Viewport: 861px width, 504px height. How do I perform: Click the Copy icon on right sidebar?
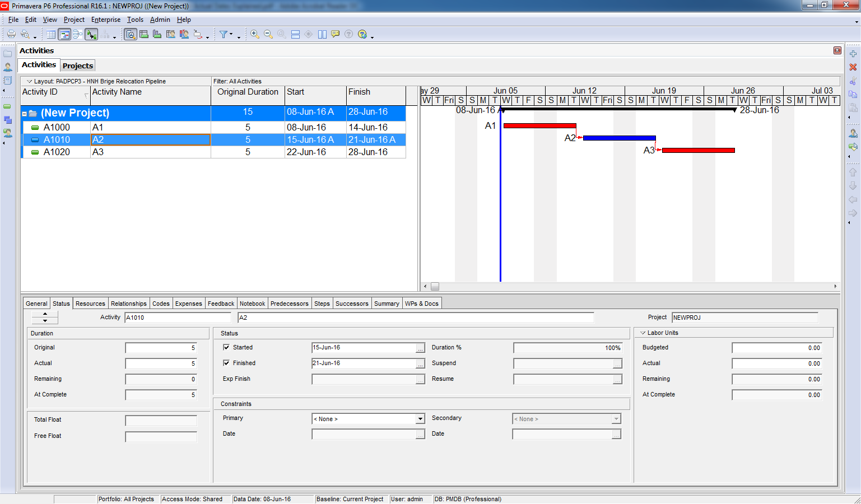853,94
